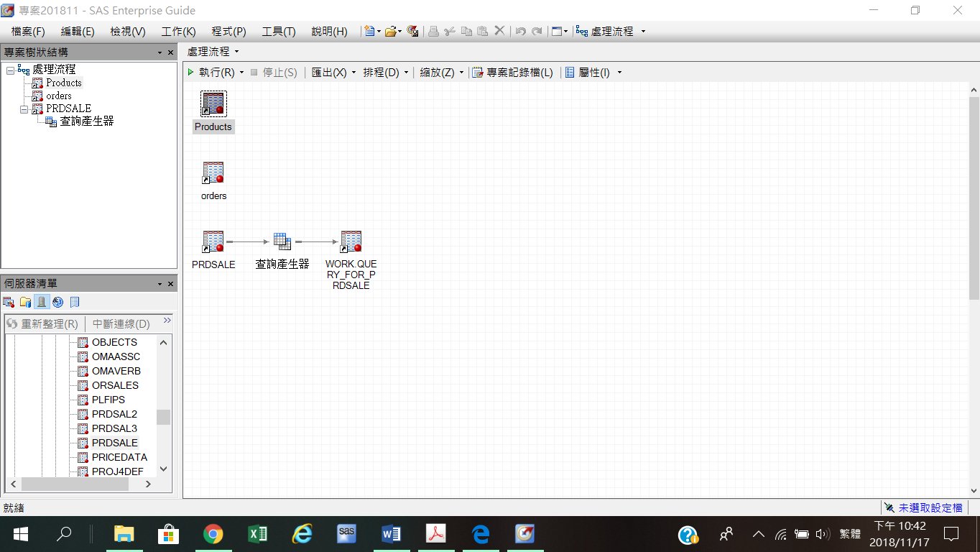Screen dimensions: 980x552
Task: Close the 專案樹狀結構 panel
Action: [170, 52]
